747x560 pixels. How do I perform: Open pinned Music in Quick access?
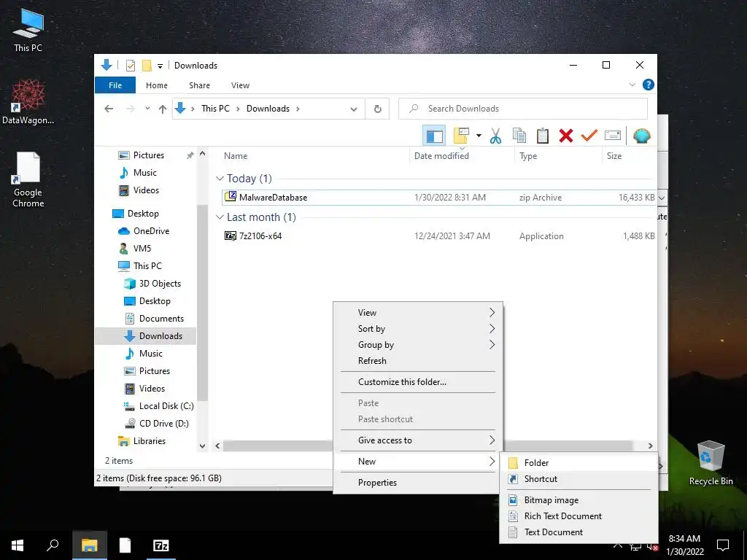point(144,173)
